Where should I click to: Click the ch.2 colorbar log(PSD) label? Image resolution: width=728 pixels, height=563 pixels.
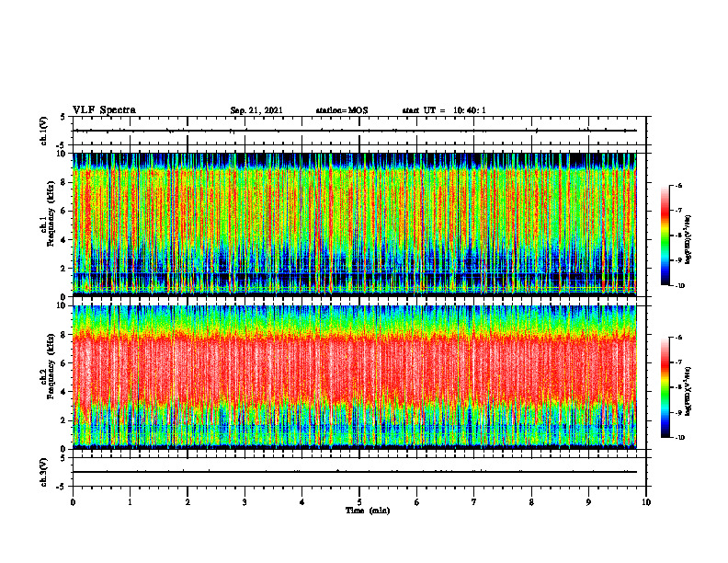click(x=688, y=391)
